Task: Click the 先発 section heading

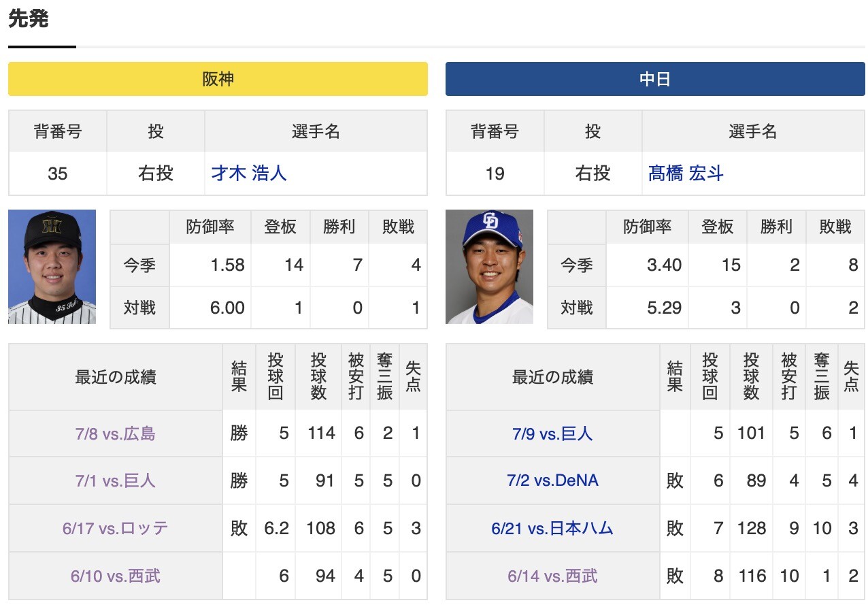Action: click(29, 18)
